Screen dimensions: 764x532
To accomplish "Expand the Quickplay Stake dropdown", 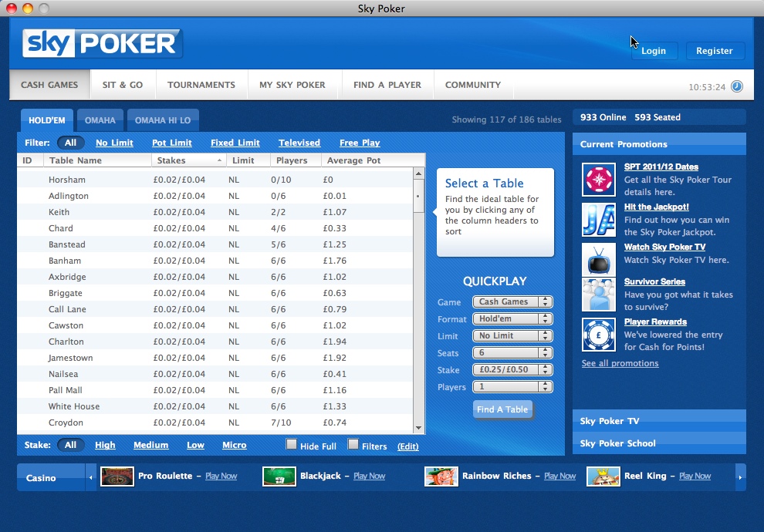I will (x=512, y=370).
